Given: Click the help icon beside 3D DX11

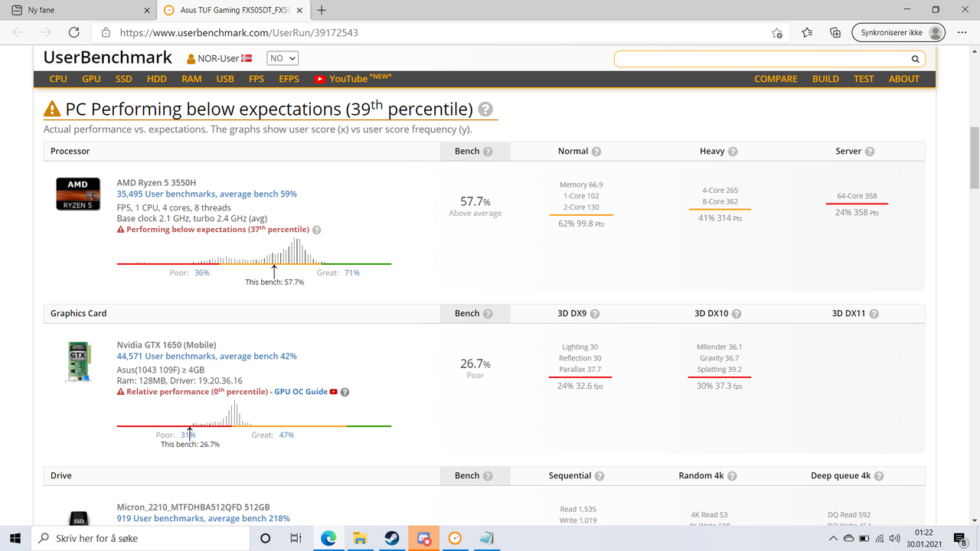Looking at the screenshot, I should [874, 314].
